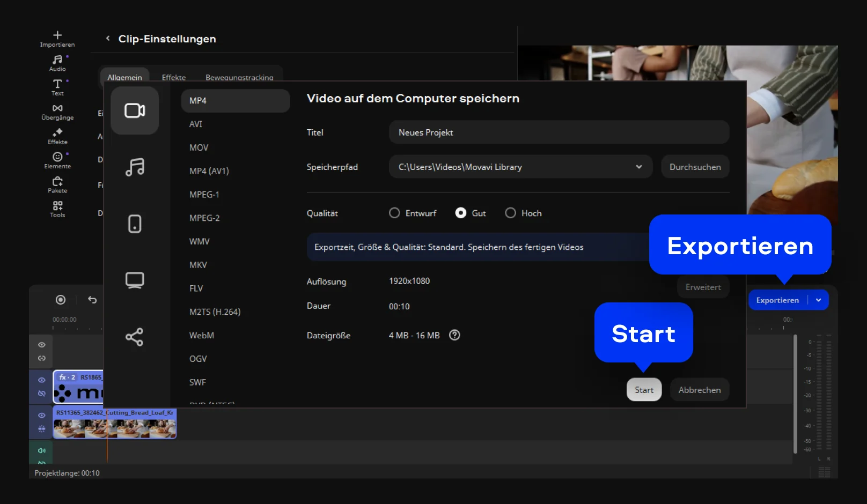The image size is (867, 504).
Task: Select audio export category icon
Action: [135, 167]
